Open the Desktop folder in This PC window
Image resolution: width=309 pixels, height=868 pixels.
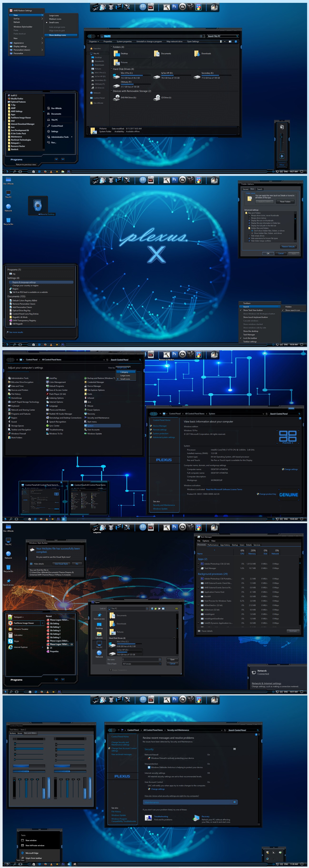coord(121,53)
